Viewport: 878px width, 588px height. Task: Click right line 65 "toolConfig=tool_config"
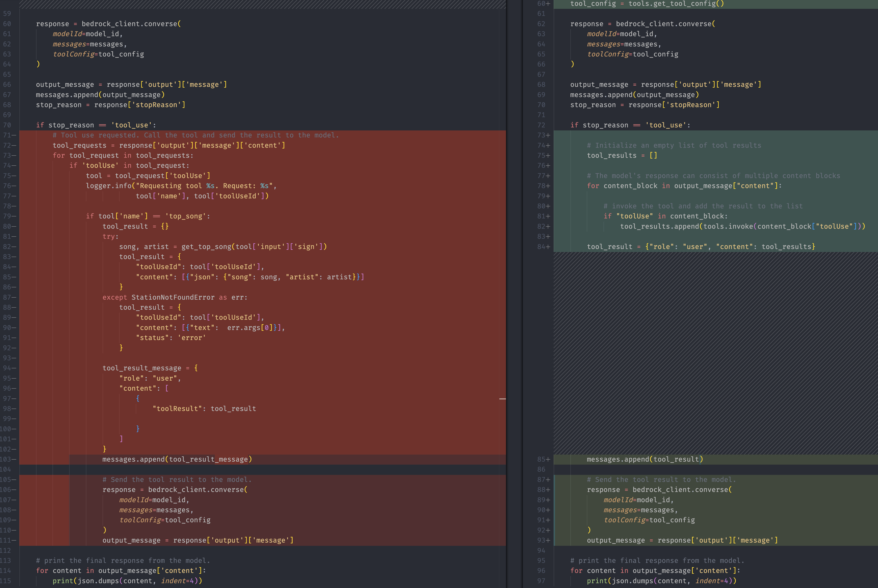point(633,54)
